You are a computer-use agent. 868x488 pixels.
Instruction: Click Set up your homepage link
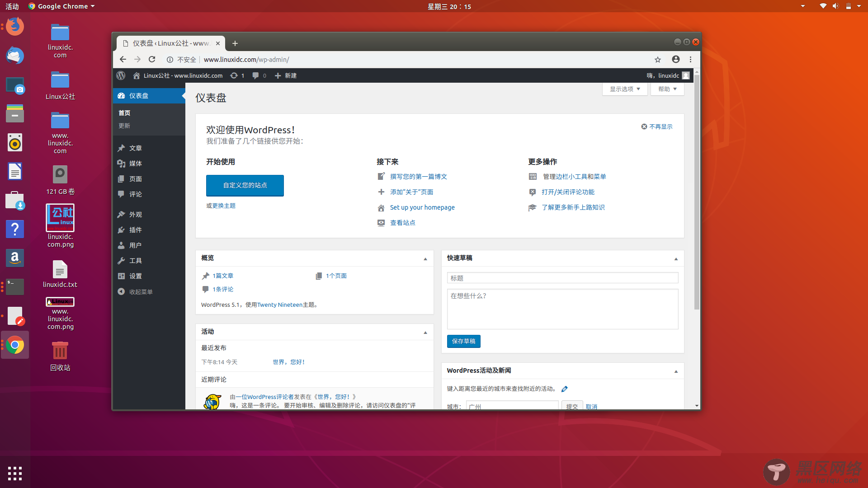click(422, 207)
